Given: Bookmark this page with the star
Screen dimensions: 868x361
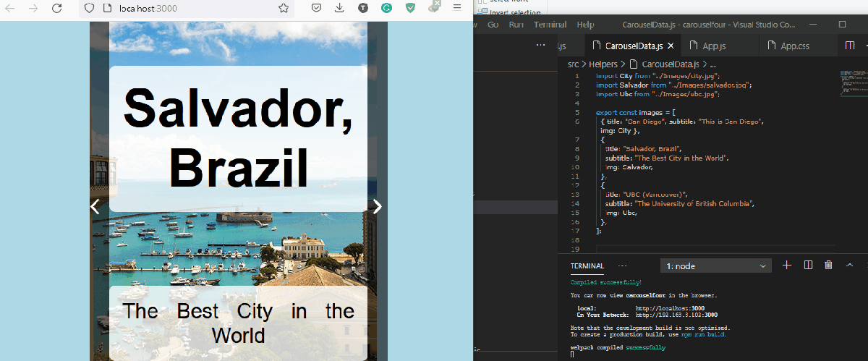Looking at the screenshot, I should click(284, 9).
